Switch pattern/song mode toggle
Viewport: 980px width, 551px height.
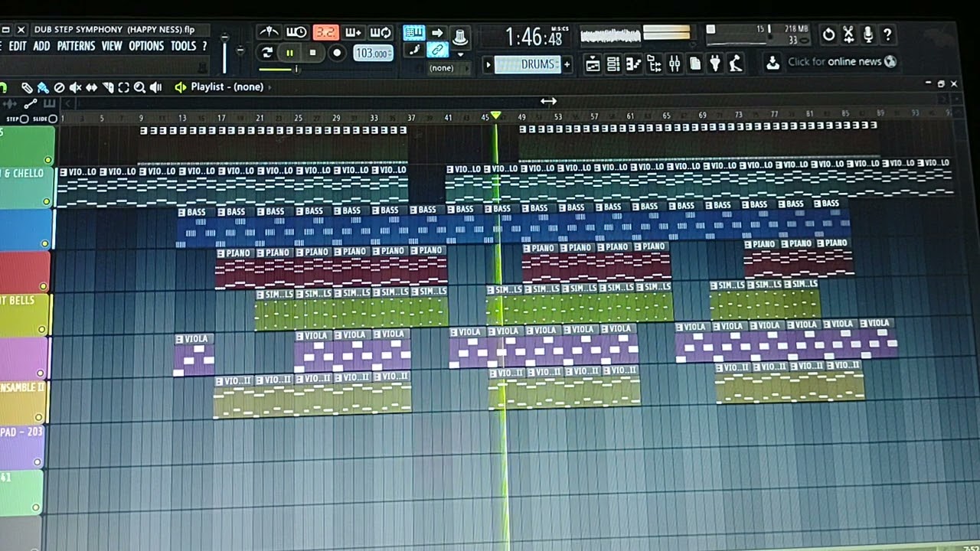pyautogui.click(x=267, y=52)
